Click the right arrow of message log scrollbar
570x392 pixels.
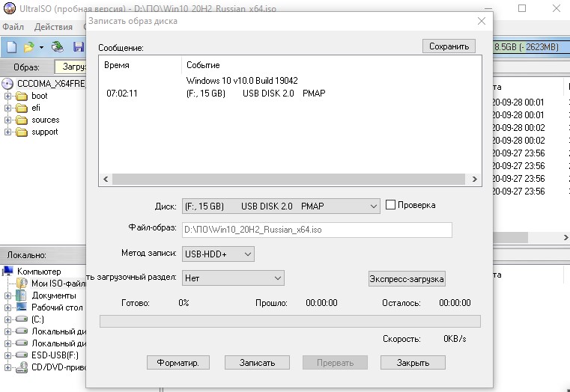pyautogui.click(x=474, y=179)
